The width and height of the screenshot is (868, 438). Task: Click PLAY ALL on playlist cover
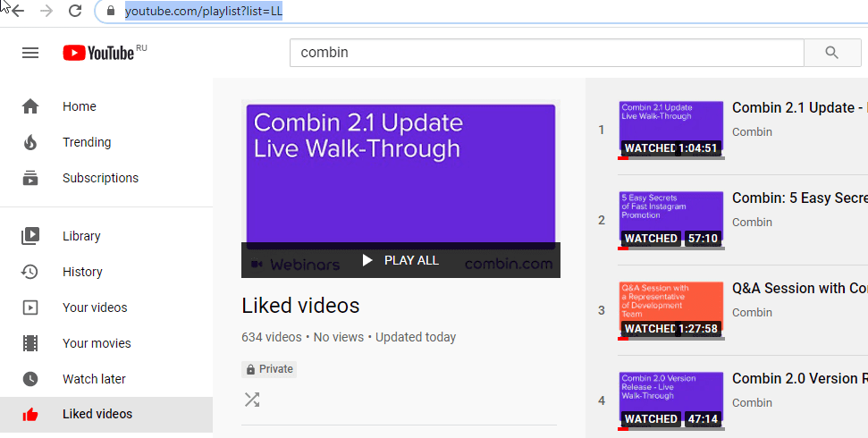400,260
